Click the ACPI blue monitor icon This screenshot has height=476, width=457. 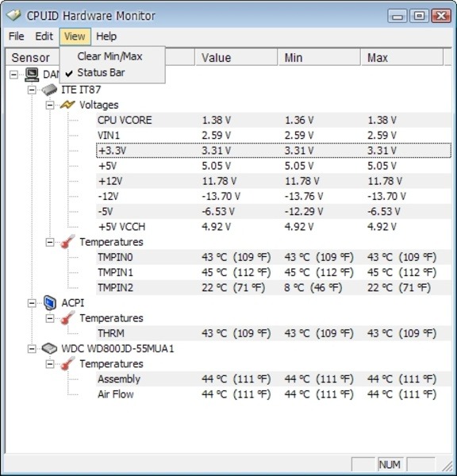coord(50,303)
